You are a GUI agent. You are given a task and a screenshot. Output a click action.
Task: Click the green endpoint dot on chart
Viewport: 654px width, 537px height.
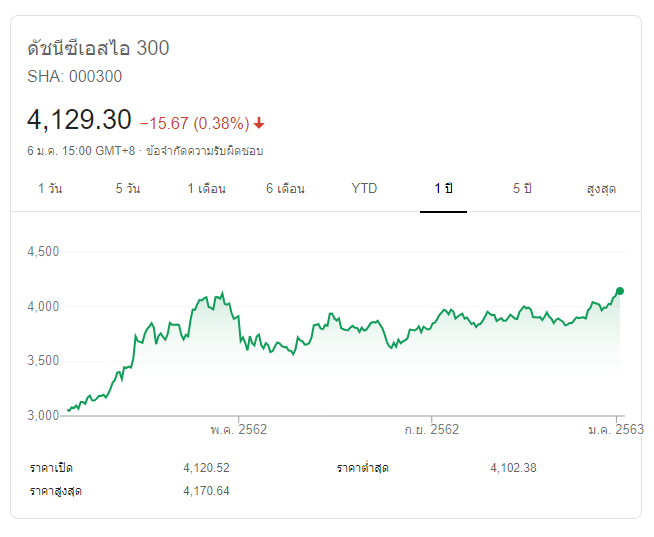pos(620,291)
